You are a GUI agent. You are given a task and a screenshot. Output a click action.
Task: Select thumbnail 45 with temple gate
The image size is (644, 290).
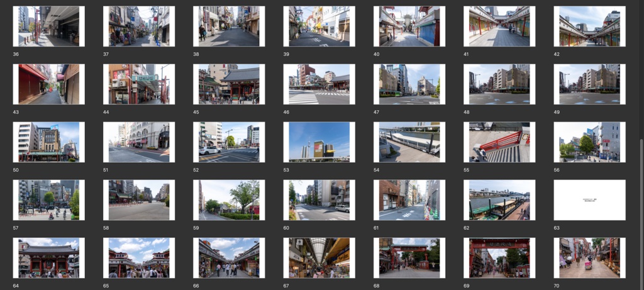click(x=229, y=84)
